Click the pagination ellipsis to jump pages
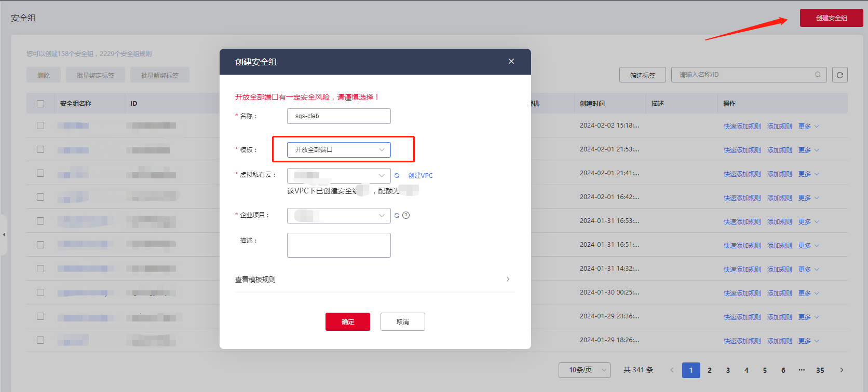 pyautogui.click(x=802, y=370)
